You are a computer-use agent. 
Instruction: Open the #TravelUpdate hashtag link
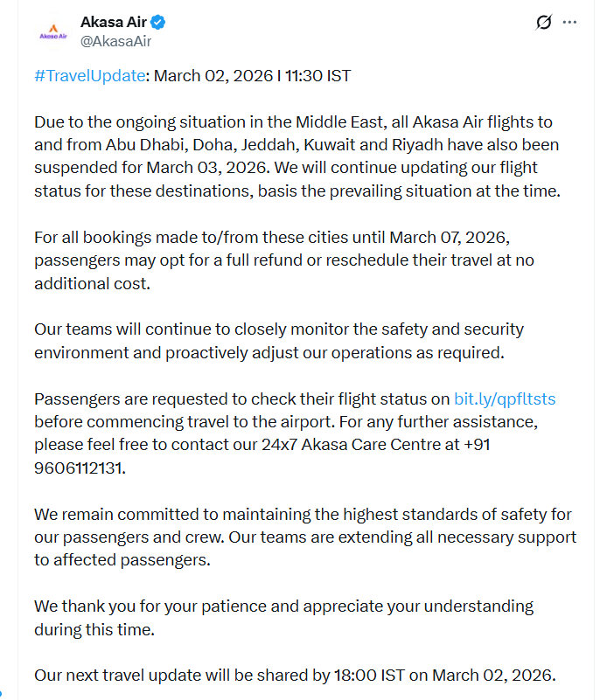[x=89, y=75]
